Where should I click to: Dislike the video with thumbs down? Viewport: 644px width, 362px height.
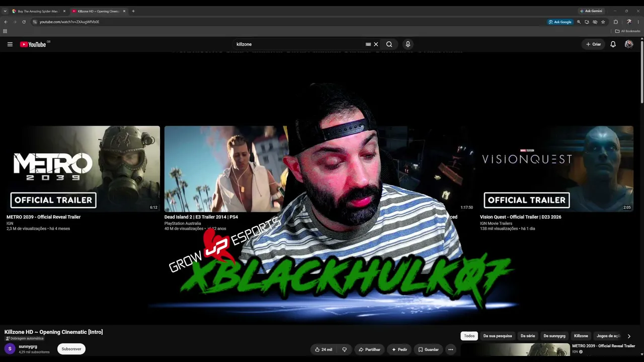pos(345,349)
